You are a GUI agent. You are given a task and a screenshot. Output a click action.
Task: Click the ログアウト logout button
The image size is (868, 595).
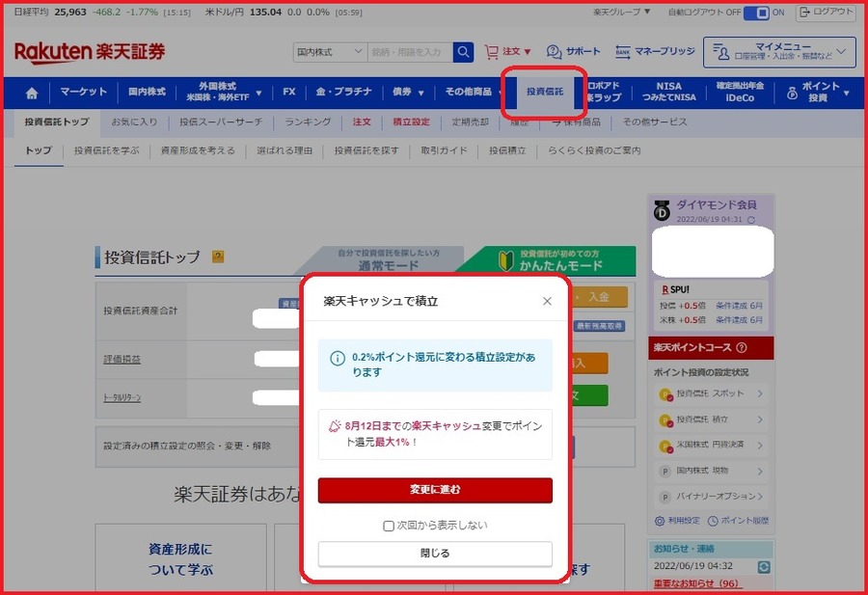pyautogui.click(x=827, y=12)
